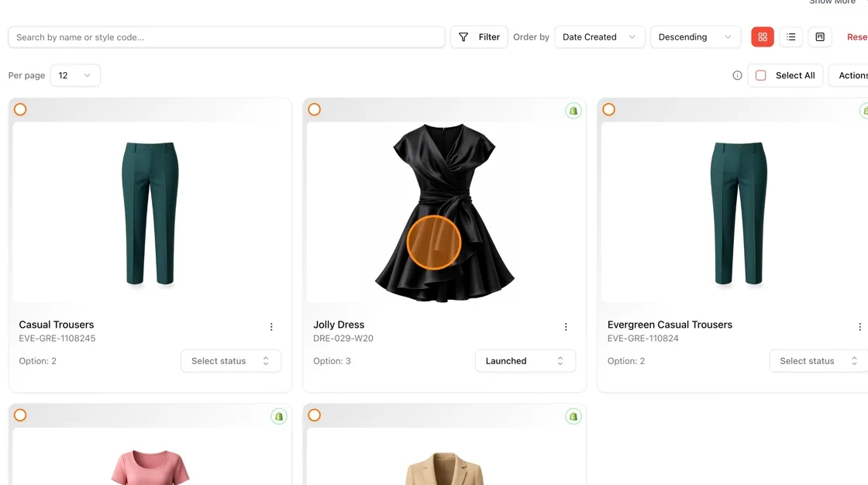Viewport: 868px width, 485px height.
Task: Click the info icon beside Select All
Action: click(737, 75)
